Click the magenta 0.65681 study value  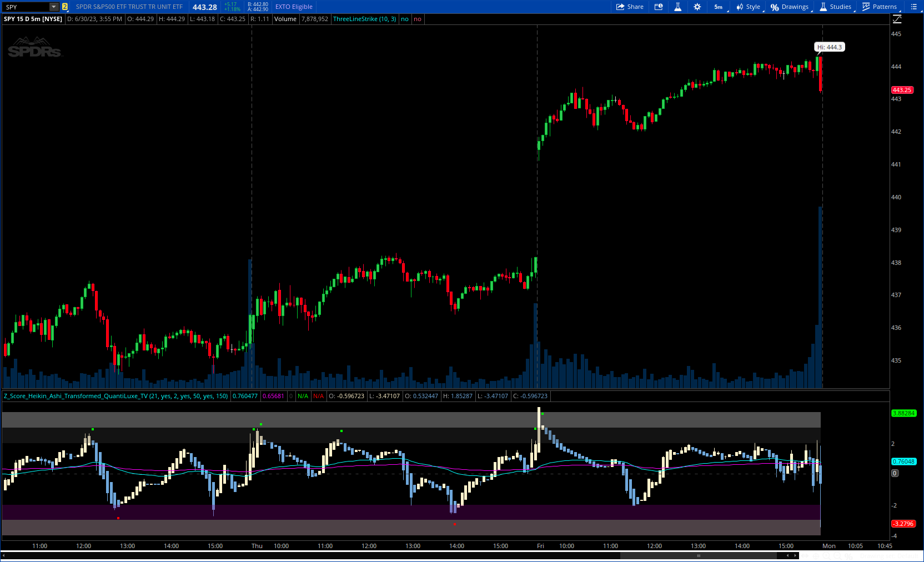click(x=273, y=396)
